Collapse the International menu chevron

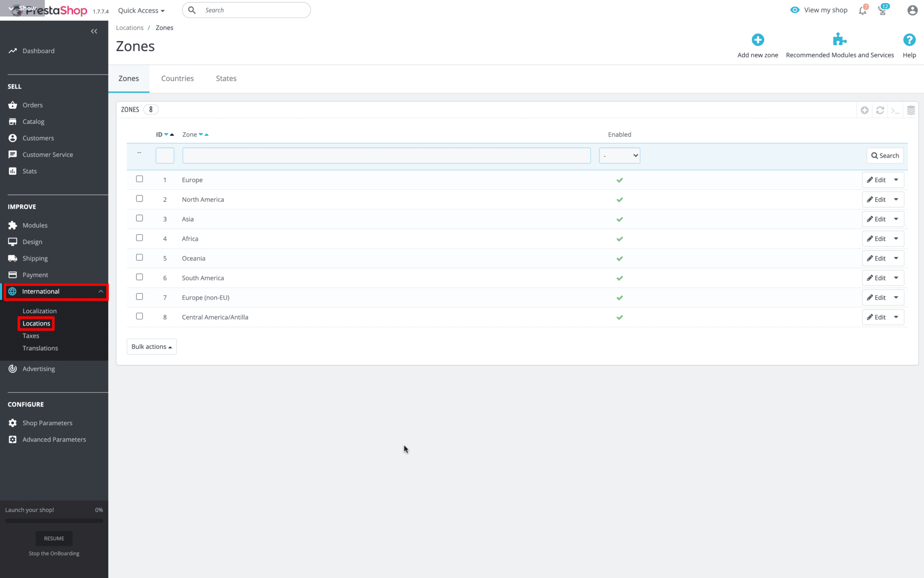coord(101,292)
